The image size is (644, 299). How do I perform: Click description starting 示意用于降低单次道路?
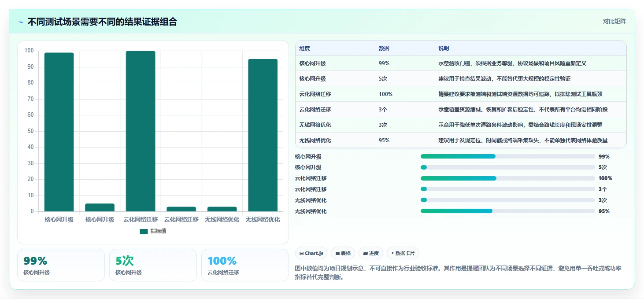(x=520, y=125)
